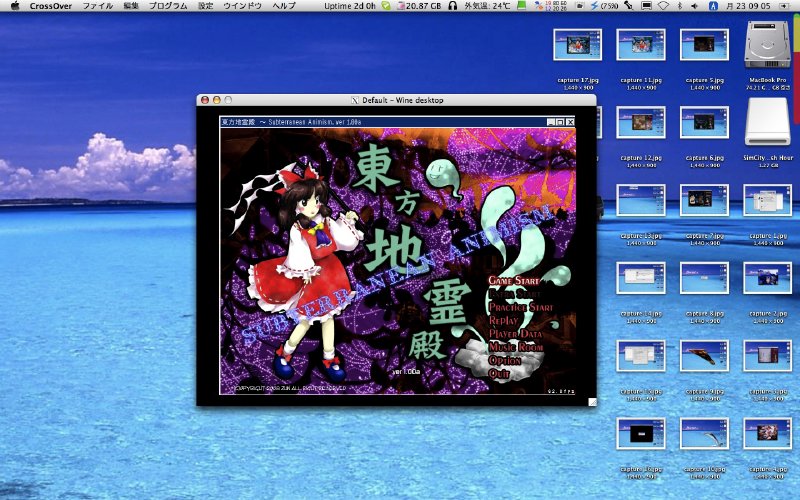Screen dimensions: 800x500
Task: Open the display menu bar icon
Action: click(646, 6)
